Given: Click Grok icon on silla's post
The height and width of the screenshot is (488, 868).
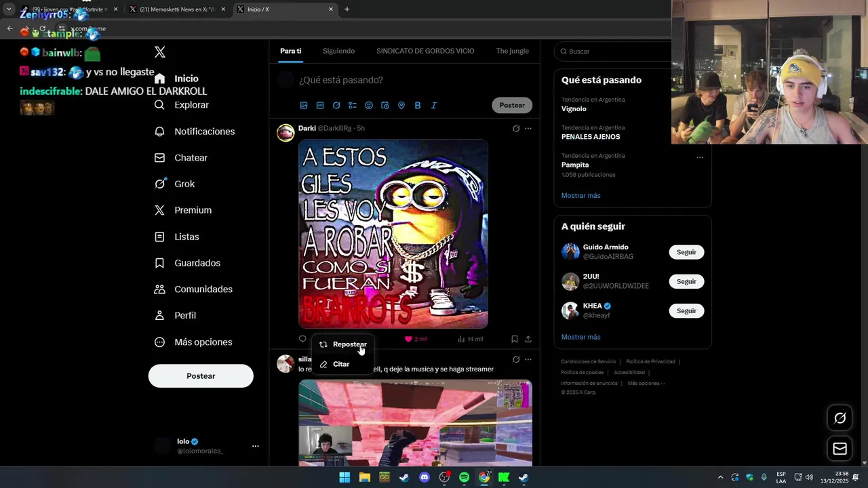Looking at the screenshot, I should (x=516, y=359).
